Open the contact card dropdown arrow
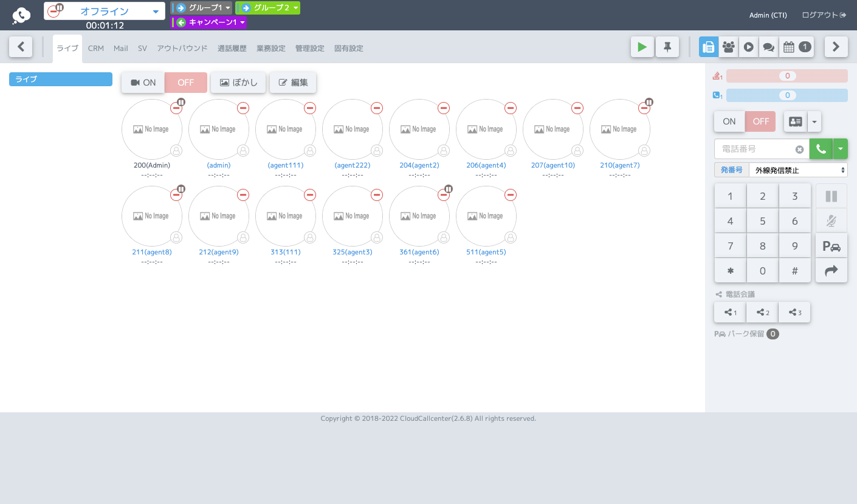 [x=814, y=121]
